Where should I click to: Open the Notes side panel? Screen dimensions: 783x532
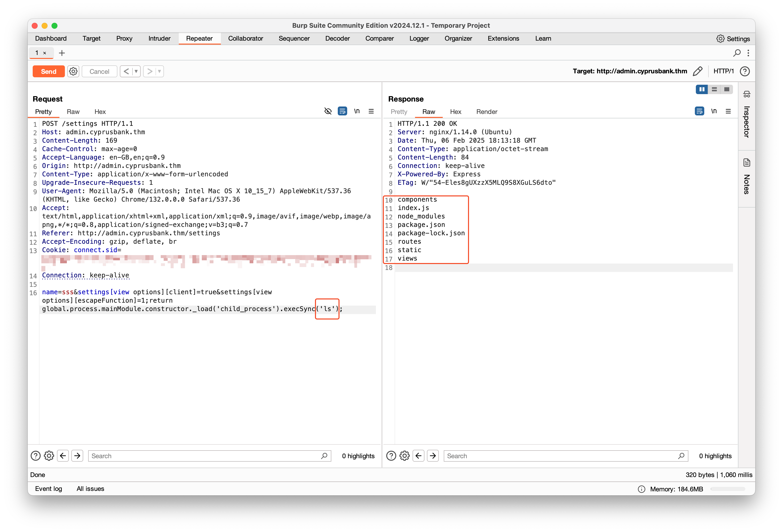click(747, 176)
